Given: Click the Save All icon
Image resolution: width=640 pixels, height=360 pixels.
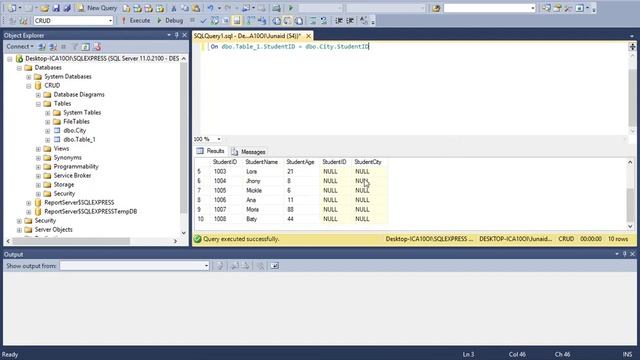Looking at the screenshot, I should (67, 8).
